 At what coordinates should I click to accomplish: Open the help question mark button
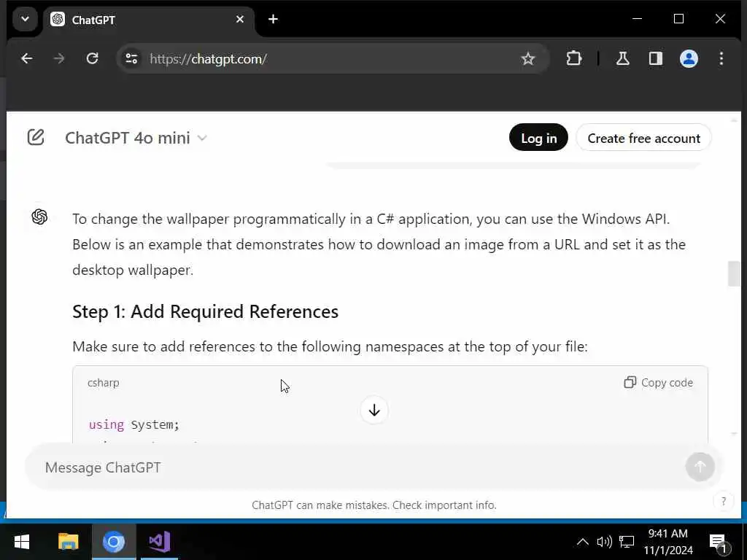(x=723, y=501)
